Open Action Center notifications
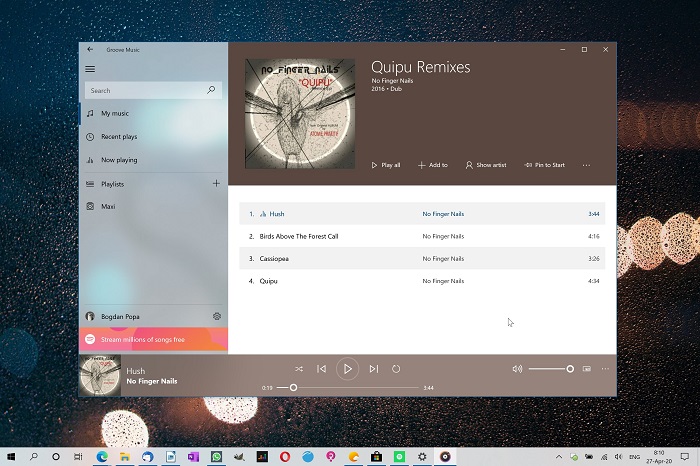Viewport: 700px width, 466px height. tap(685, 457)
